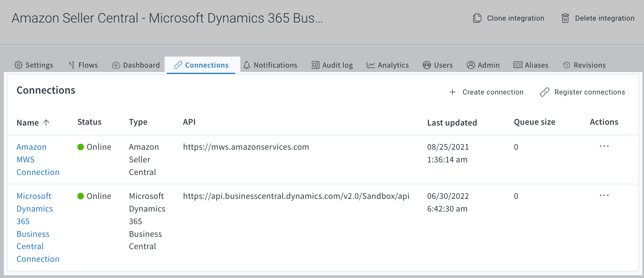Click the Revisions history clock icon
The image size is (644, 278).
(x=566, y=65)
